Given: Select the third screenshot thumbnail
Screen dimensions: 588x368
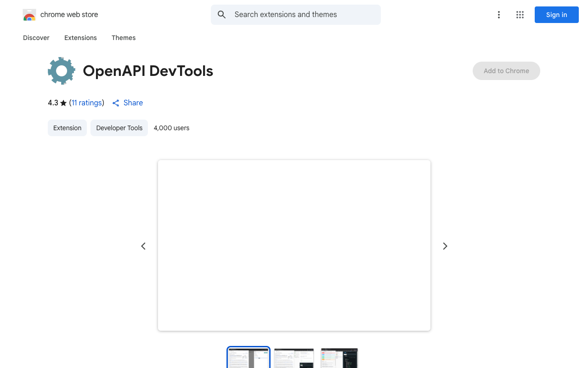Looking at the screenshot, I should tap(339, 358).
